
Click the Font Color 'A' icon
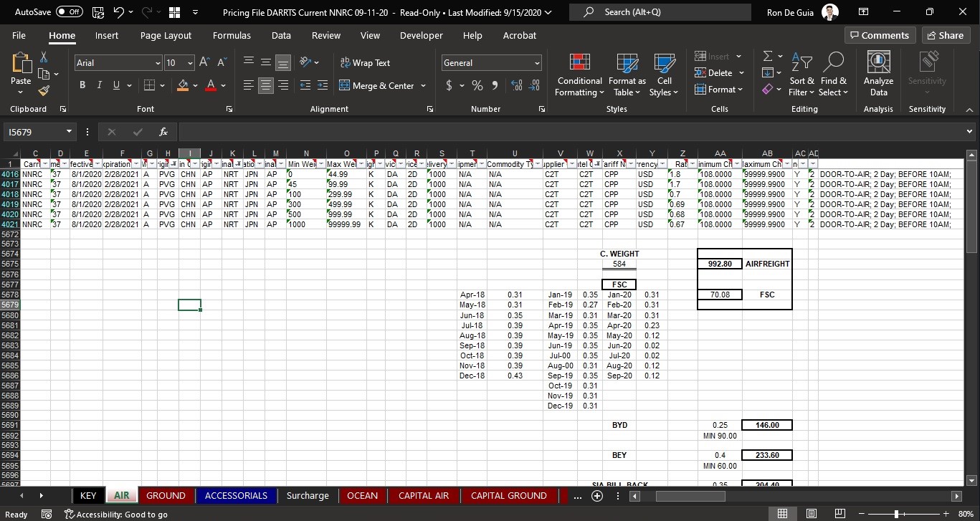point(211,85)
